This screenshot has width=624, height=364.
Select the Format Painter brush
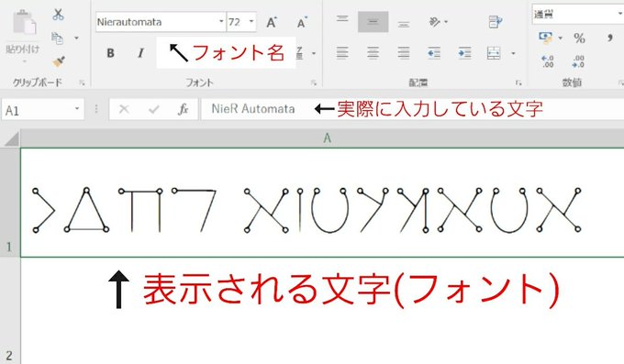[x=59, y=61]
